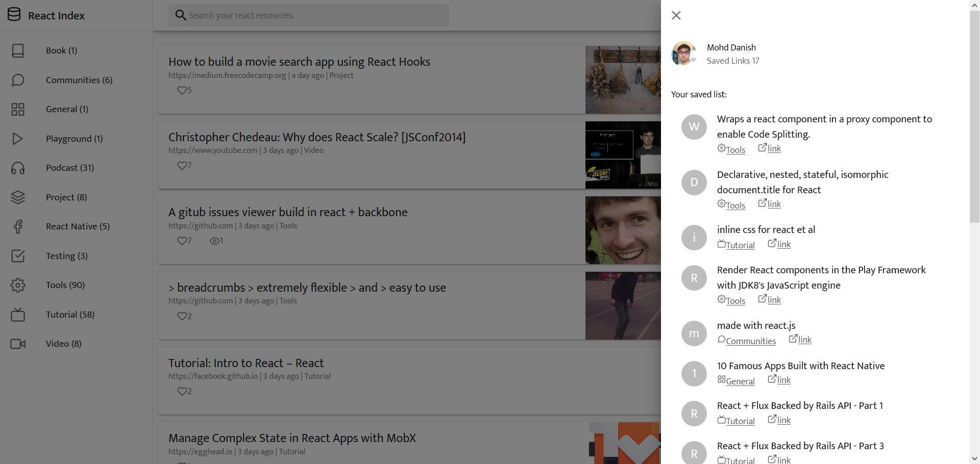Click the i avatar for inline css item
Image resolution: width=980 pixels, height=464 pixels.
pyautogui.click(x=694, y=237)
